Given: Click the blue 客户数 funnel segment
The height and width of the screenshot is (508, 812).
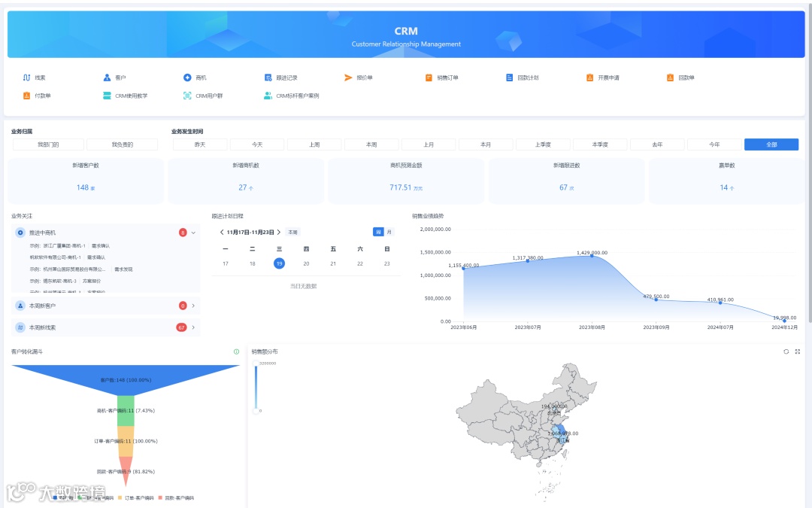Looking at the screenshot, I should pyautogui.click(x=126, y=380).
